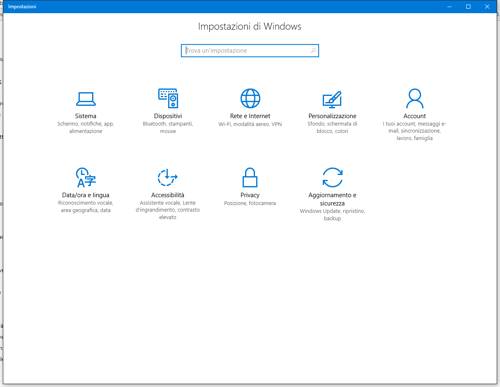Open the Accessibilità dashed clock icon
Image resolution: width=500 pixels, height=387 pixels.
tap(168, 177)
